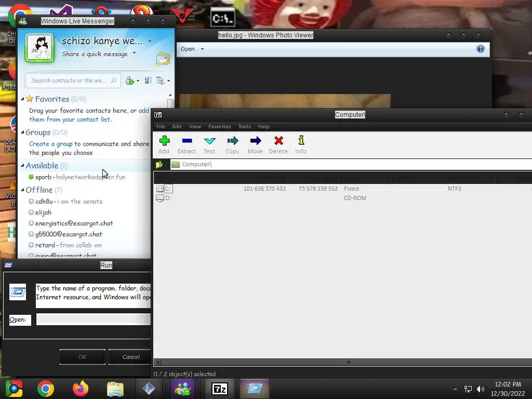
Task: Switch to Run dialog taskbar button
Action: point(255,389)
